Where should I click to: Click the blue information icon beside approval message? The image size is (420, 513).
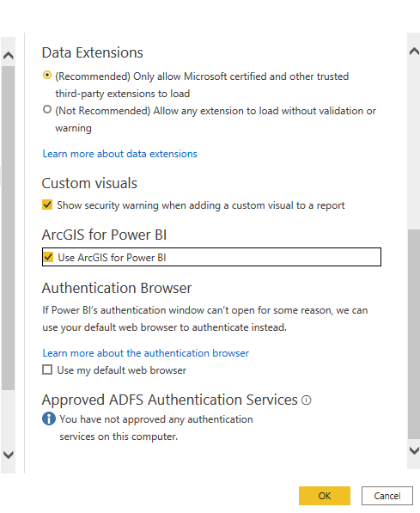49,418
